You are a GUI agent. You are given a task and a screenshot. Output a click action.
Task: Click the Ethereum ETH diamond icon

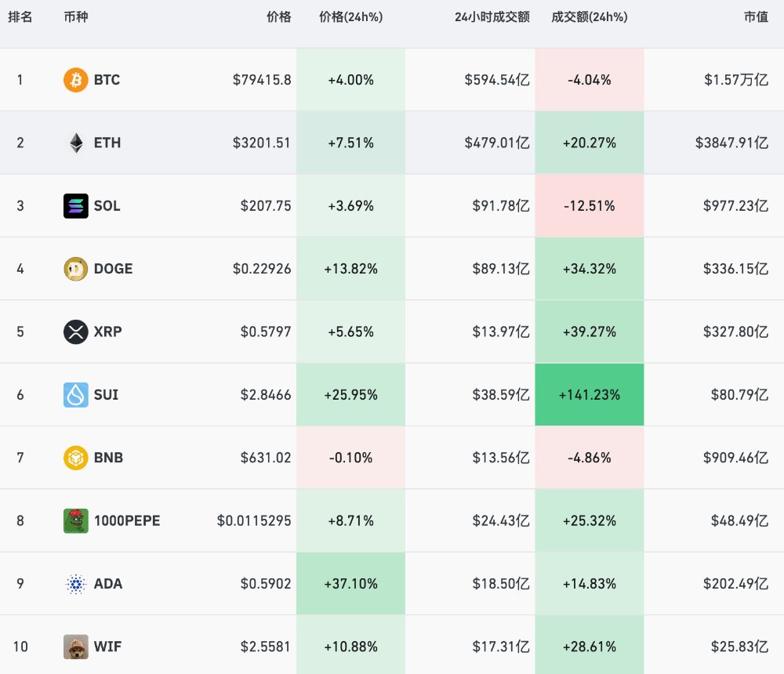(x=76, y=143)
